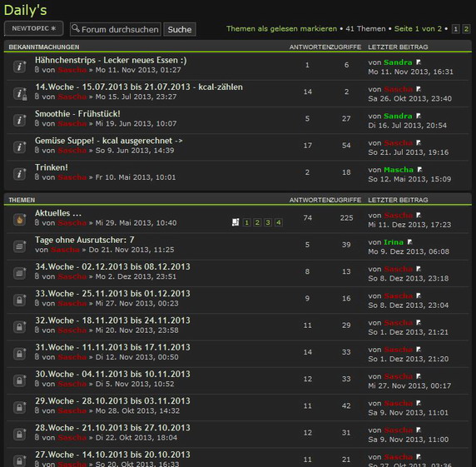This screenshot has width=476, height=467.
Task: Click Themen als gelesen markieren
Action: (x=281, y=28)
